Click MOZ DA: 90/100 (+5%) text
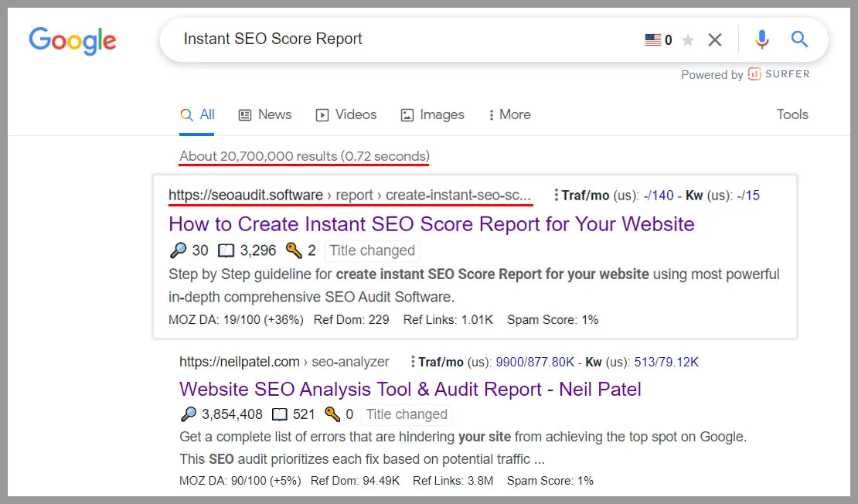This screenshot has width=858, height=504. click(x=240, y=481)
